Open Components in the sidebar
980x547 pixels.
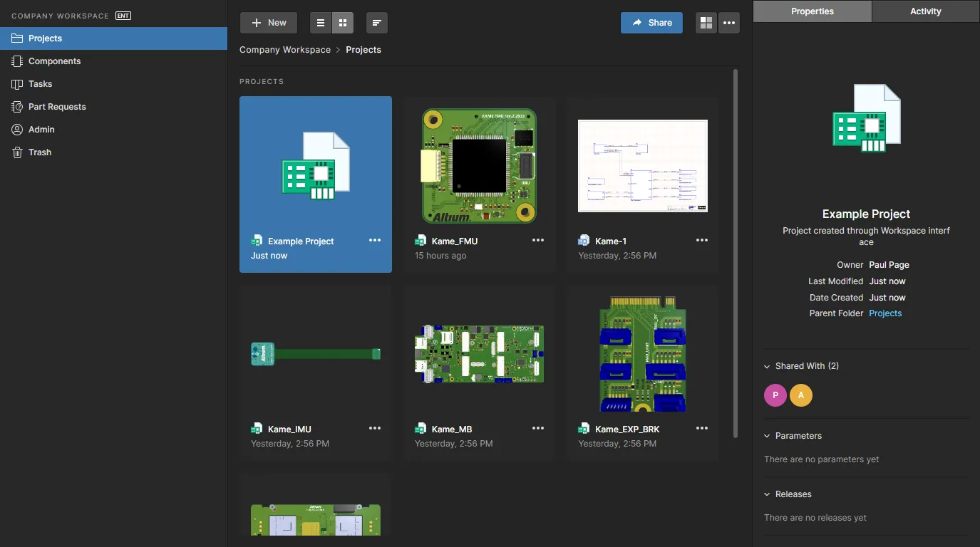(113, 61)
